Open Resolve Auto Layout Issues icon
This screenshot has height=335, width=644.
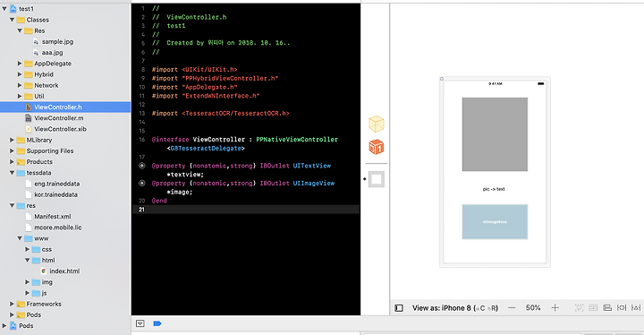636,308
